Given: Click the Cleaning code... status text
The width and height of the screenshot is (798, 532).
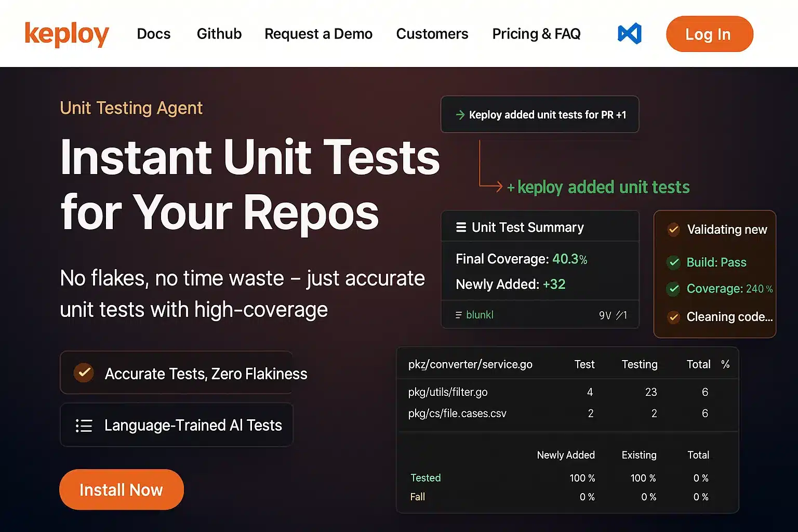Looking at the screenshot, I should (730, 316).
